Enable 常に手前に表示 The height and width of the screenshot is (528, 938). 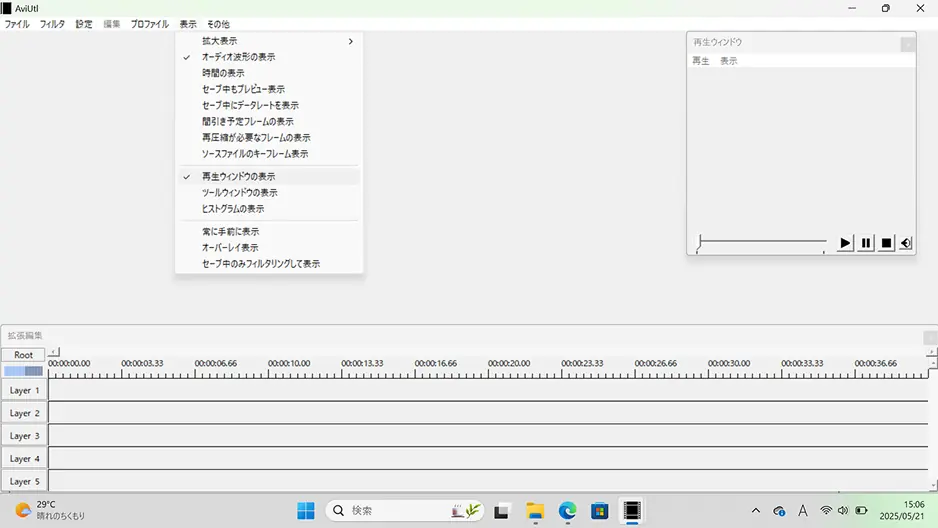[x=269, y=231]
